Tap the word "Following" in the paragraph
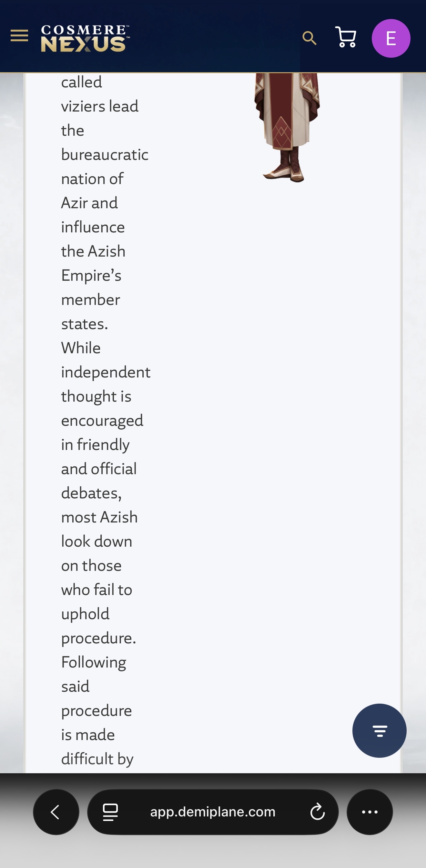The width and height of the screenshot is (426, 868). point(94,662)
